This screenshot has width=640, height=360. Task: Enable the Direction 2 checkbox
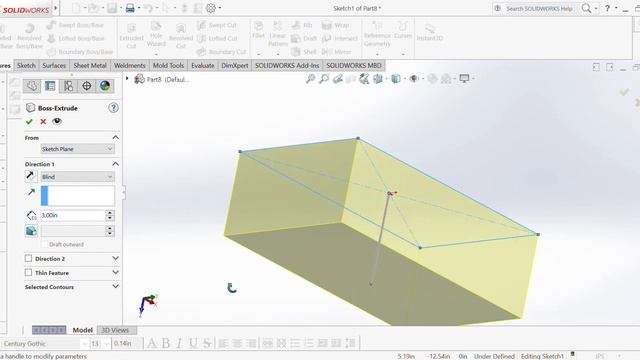[x=28, y=258]
